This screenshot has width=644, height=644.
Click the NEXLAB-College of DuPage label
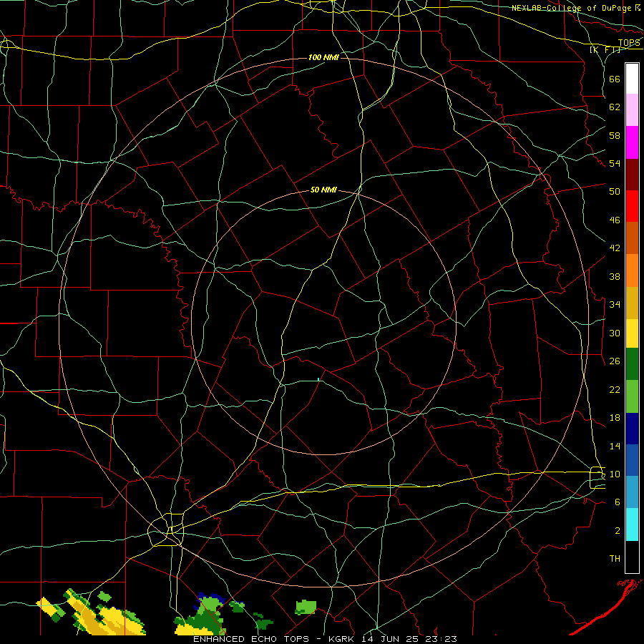(572, 8)
